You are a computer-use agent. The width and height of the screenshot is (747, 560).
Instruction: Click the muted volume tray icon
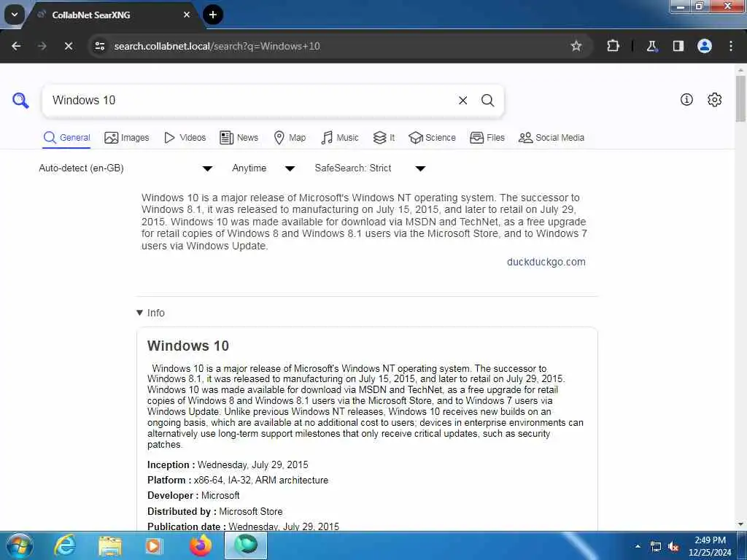coord(673,547)
